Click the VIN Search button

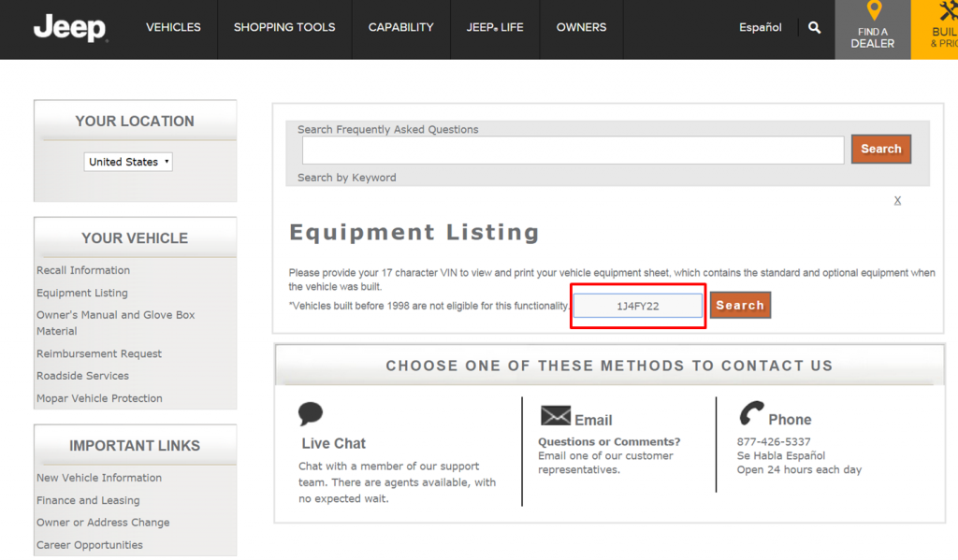[x=740, y=306]
